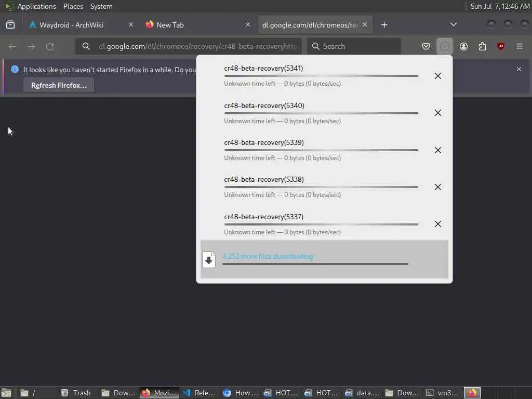
Task: Open a new tab with plus button
Action: tap(384, 25)
